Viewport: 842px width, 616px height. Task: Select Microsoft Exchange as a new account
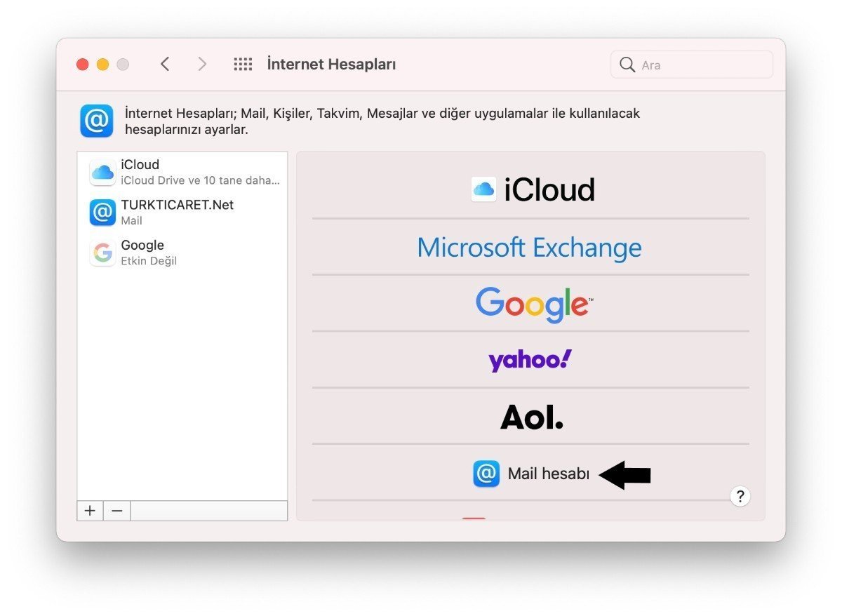click(x=529, y=247)
